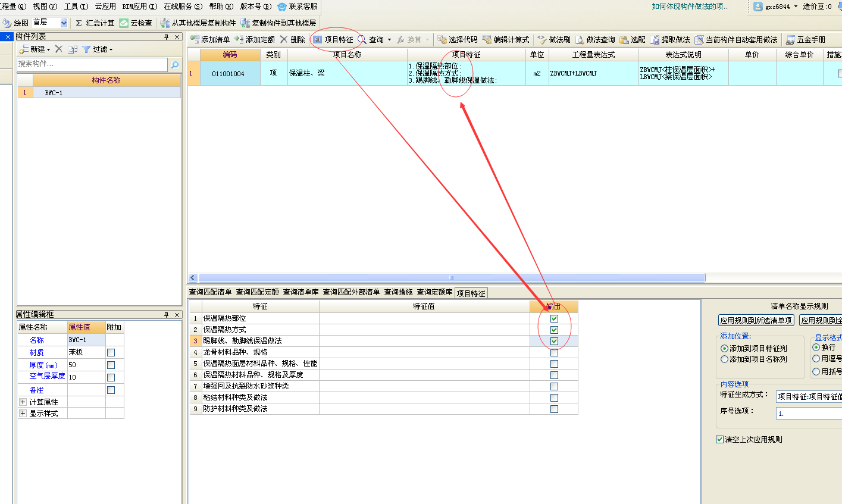
Task: Click the horizontal scrollbar of the bill table
Action: pos(452,278)
